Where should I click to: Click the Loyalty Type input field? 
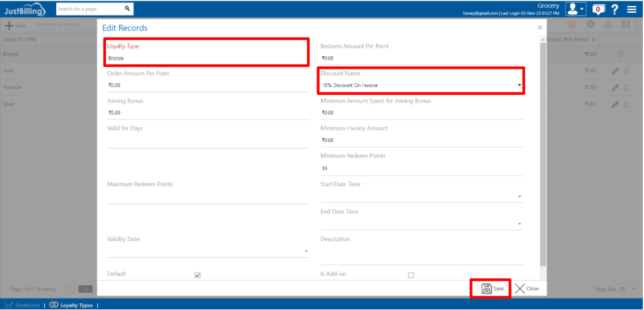click(x=207, y=58)
